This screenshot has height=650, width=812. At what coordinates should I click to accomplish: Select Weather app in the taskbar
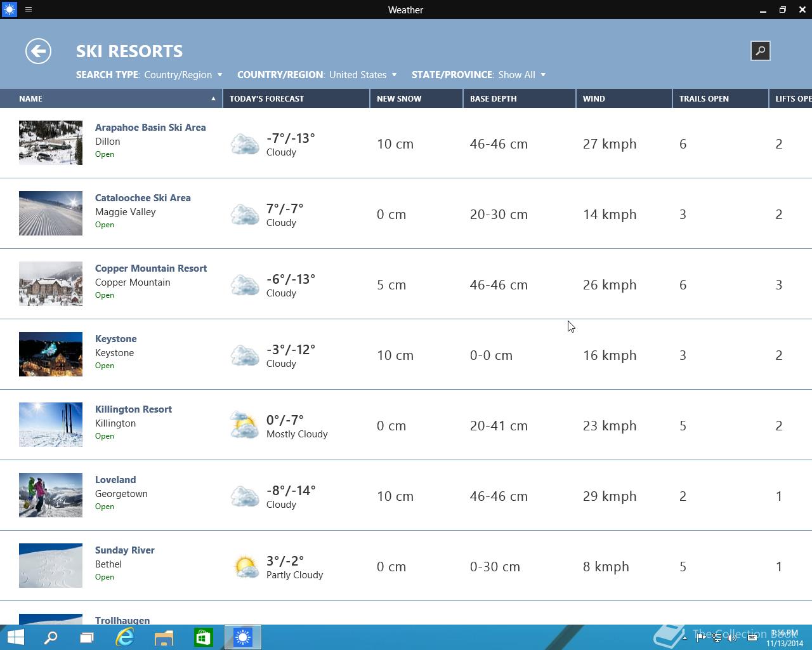(243, 637)
